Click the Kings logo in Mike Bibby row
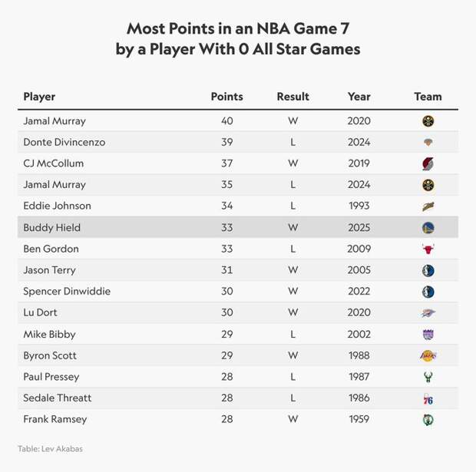 click(x=428, y=335)
